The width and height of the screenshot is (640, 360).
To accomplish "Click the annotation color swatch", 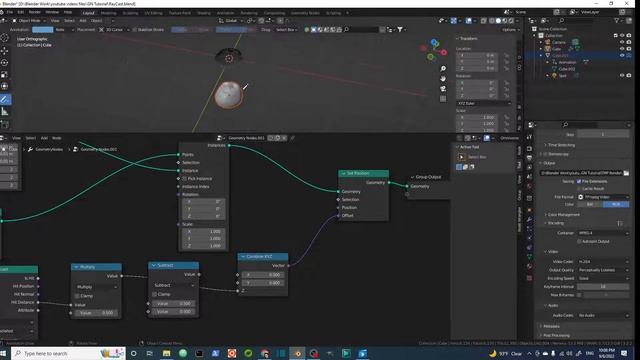I will tap(42, 29).
